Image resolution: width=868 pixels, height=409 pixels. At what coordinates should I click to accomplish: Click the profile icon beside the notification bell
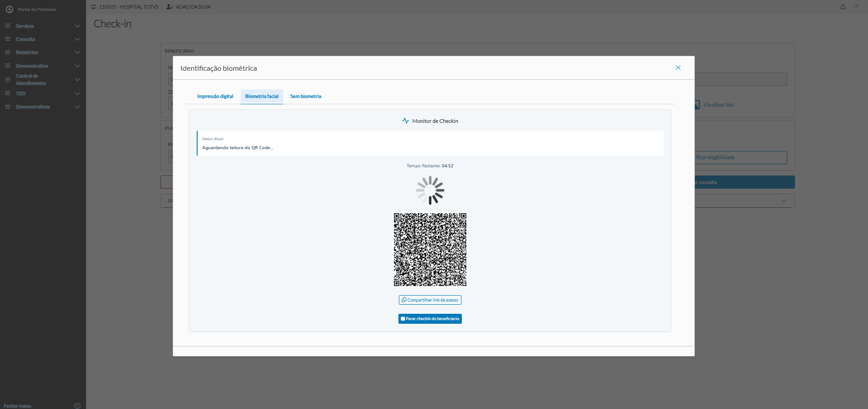[x=857, y=6]
